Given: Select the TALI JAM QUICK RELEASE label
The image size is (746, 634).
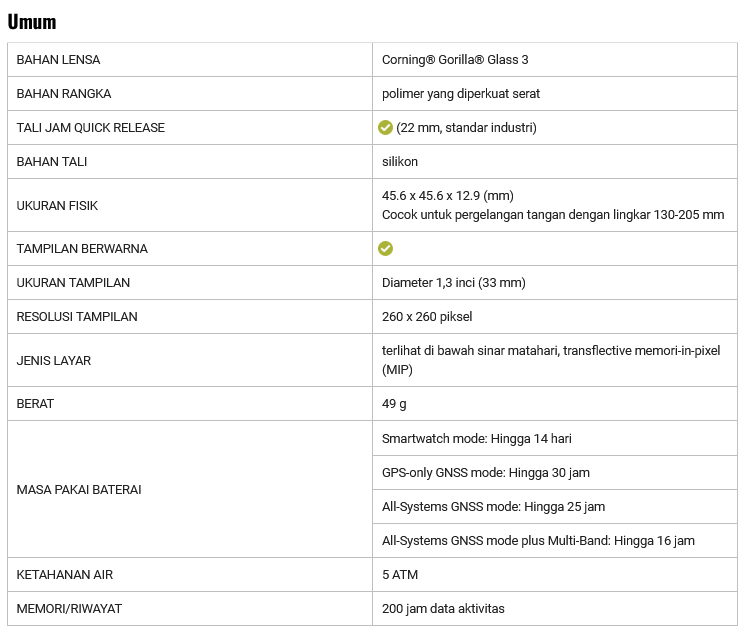Looking at the screenshot, I should (x=91, y=128).
